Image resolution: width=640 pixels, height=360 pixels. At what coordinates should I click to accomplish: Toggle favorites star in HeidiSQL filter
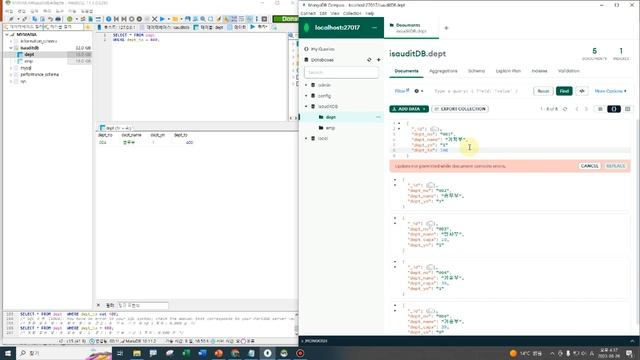[87, 27]
